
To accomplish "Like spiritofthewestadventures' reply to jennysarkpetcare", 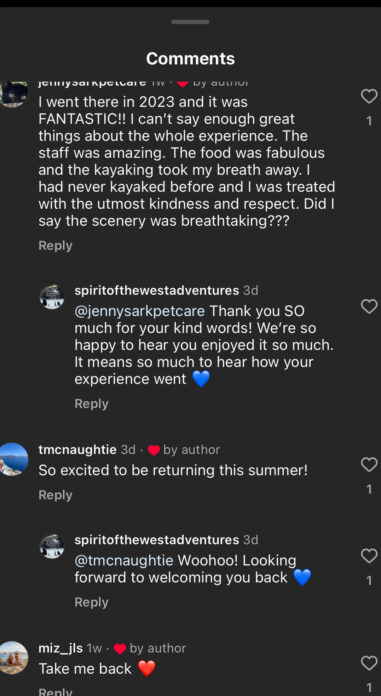I will click(x=369, y=306).
